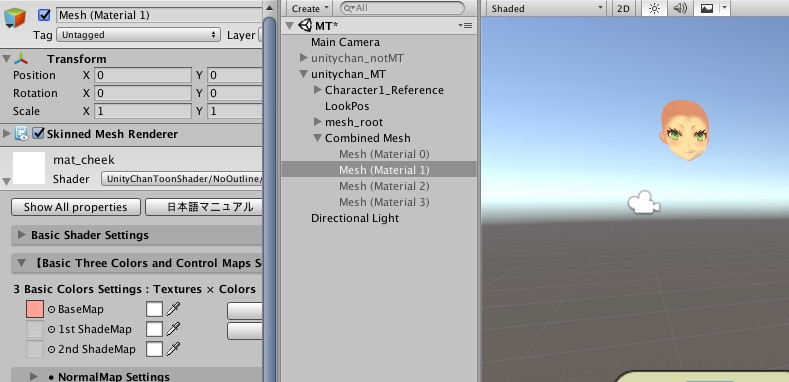Click the Hierarchy search field
The height and width of the screenshot is (382, 789).
point(402,8)
